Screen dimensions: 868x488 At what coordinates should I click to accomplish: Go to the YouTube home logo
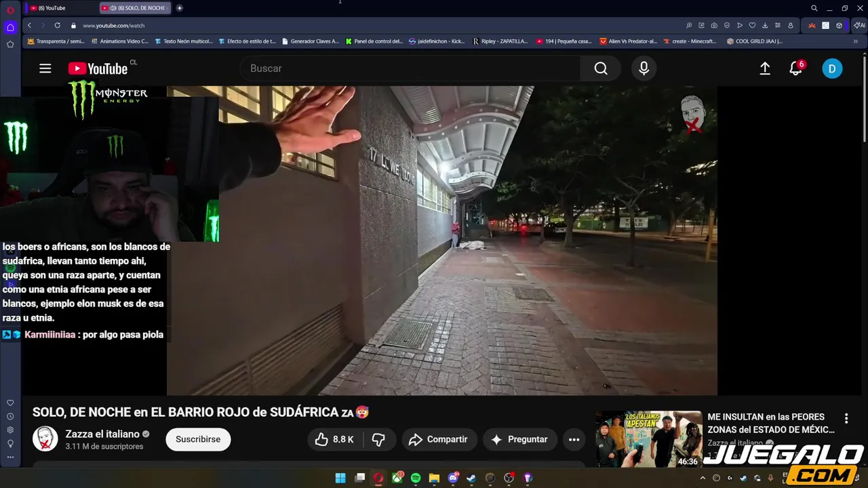pos(98,69)
